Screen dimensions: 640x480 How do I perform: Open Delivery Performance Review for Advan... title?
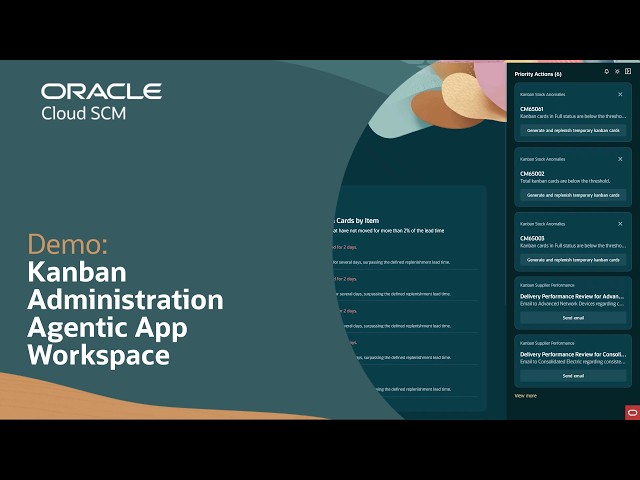point(572,296)
